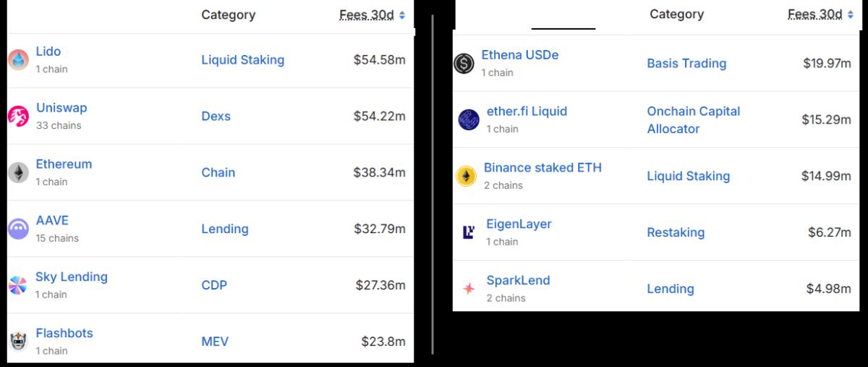Image resolution: width=868 pixels, height=367 pixels.
Task: Open the Liquid Staking category for Lido
Action: tap(242, 60)
